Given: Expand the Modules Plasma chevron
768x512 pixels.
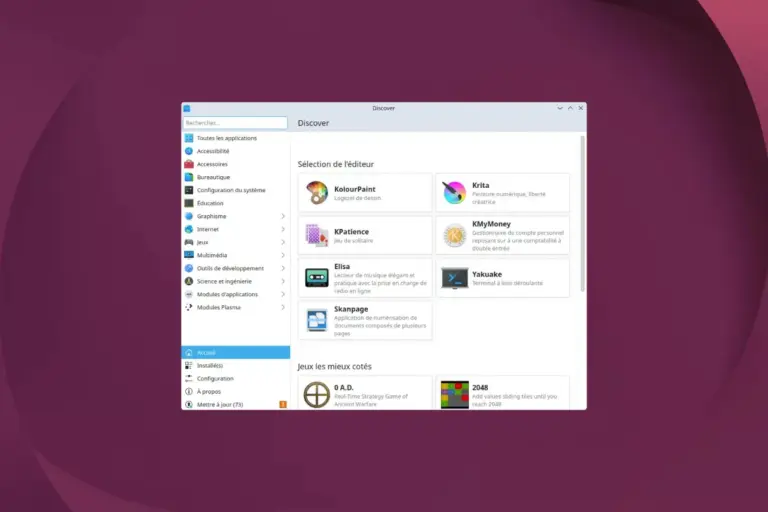Looking at the screenshot, I should coord(283,307).
